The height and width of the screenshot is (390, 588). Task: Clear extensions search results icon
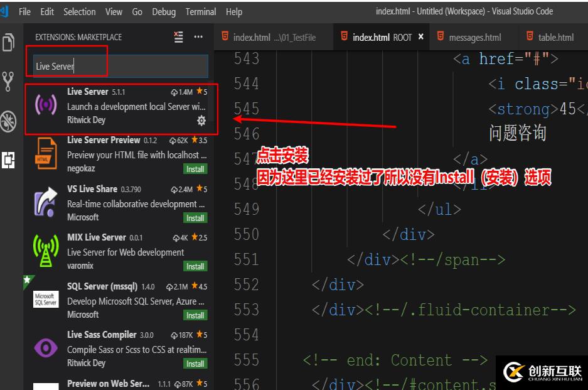[x=179, y=37]
